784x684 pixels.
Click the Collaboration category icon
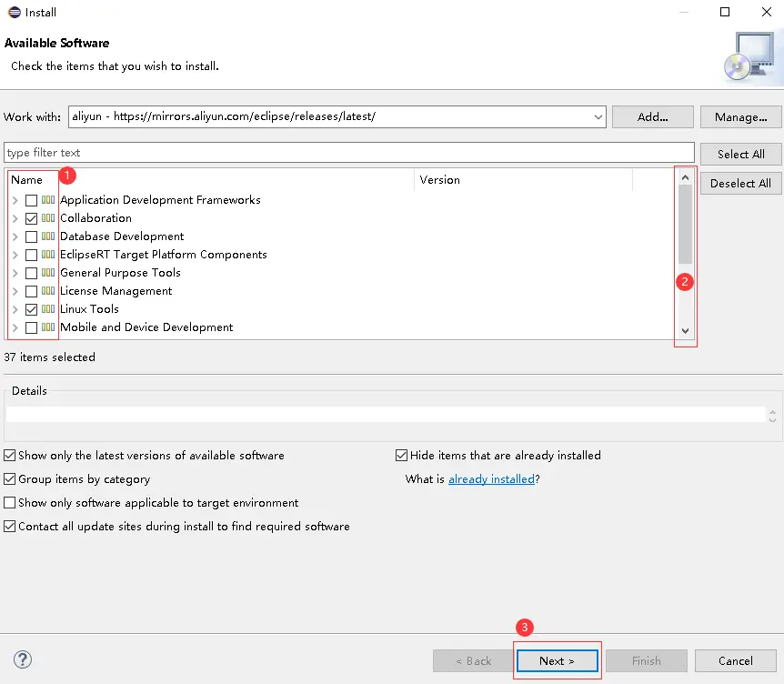click(48, 218)
